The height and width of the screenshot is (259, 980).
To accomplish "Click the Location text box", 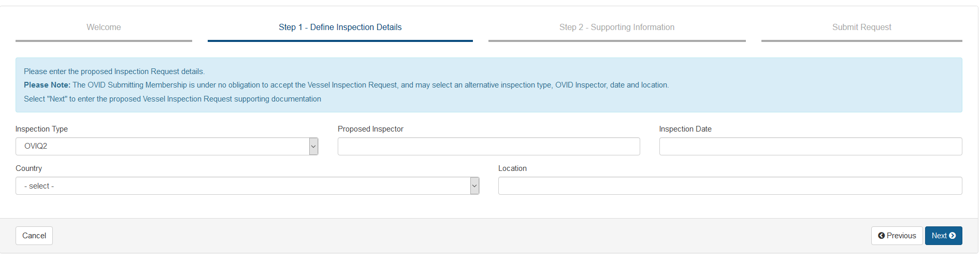I will 730,186.
